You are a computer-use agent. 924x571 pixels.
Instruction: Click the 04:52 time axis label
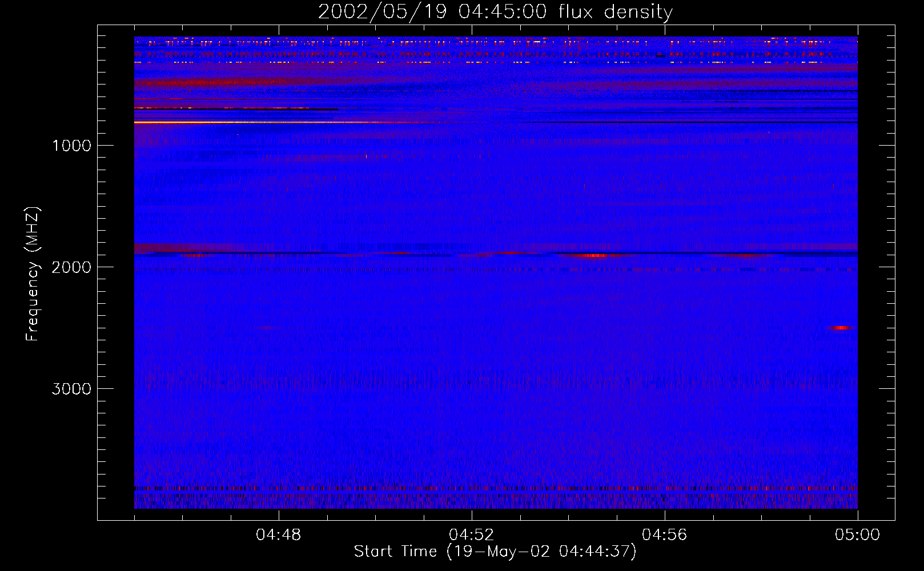[x=472, y=534]
